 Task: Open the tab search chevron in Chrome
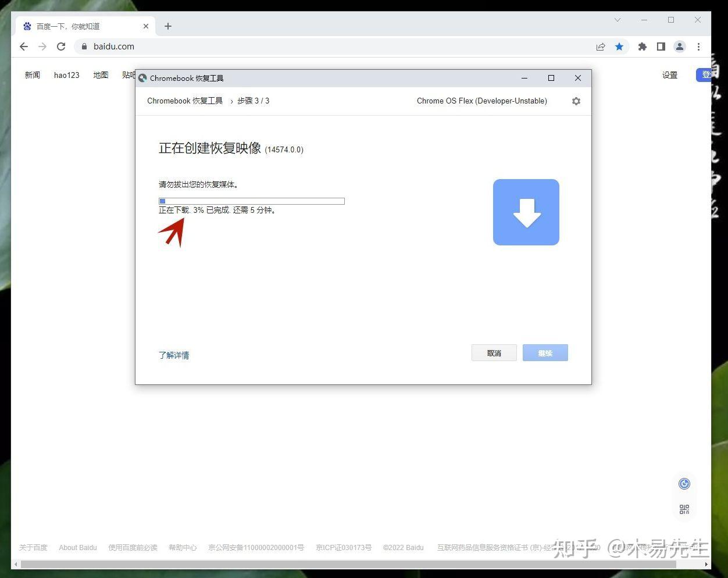click(x=618, y=20)
